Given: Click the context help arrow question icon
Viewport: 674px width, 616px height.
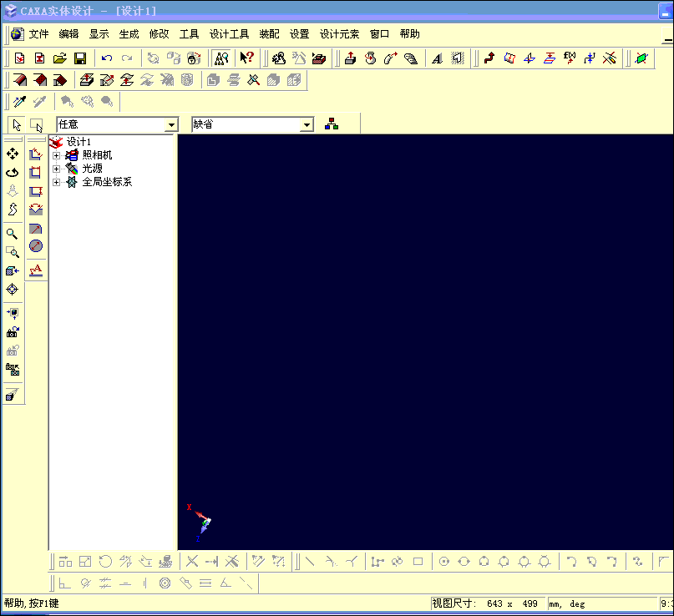Looking at the screenshot, I should [246, 58].
